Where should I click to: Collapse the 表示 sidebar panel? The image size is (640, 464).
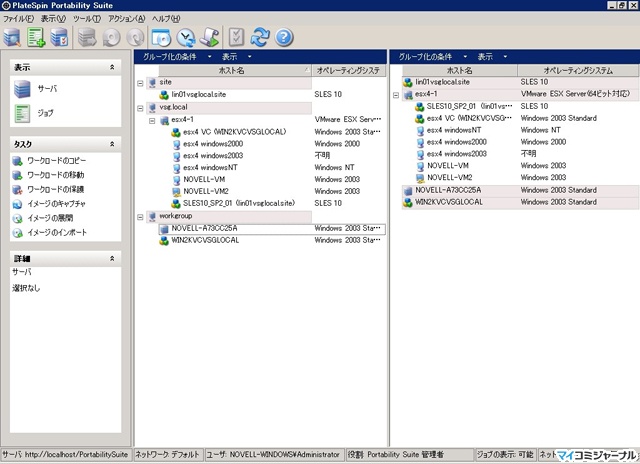[x=112, y=67]
